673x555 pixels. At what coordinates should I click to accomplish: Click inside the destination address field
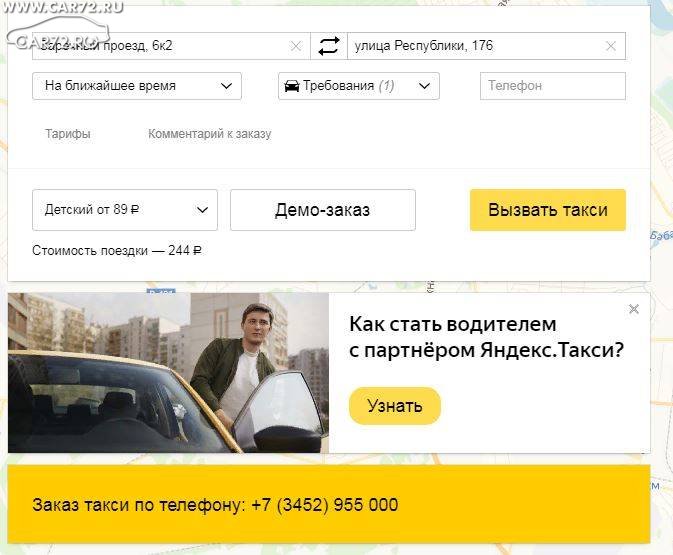476,46
